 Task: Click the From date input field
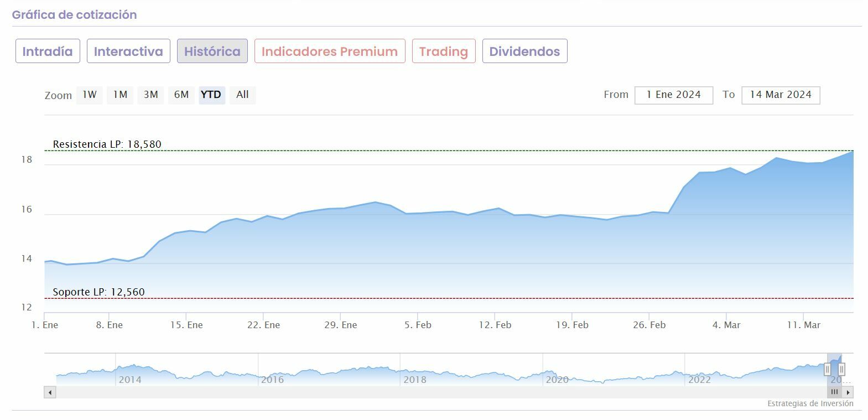coord(673,95)
